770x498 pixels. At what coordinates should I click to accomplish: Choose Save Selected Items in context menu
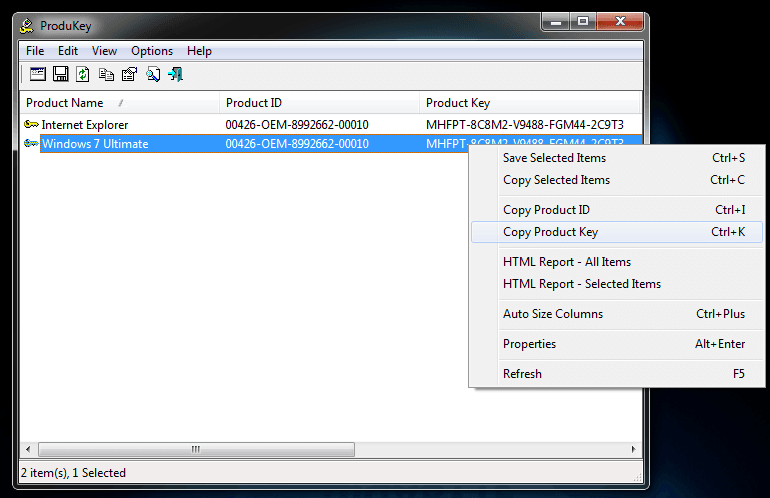pos(617,158)
